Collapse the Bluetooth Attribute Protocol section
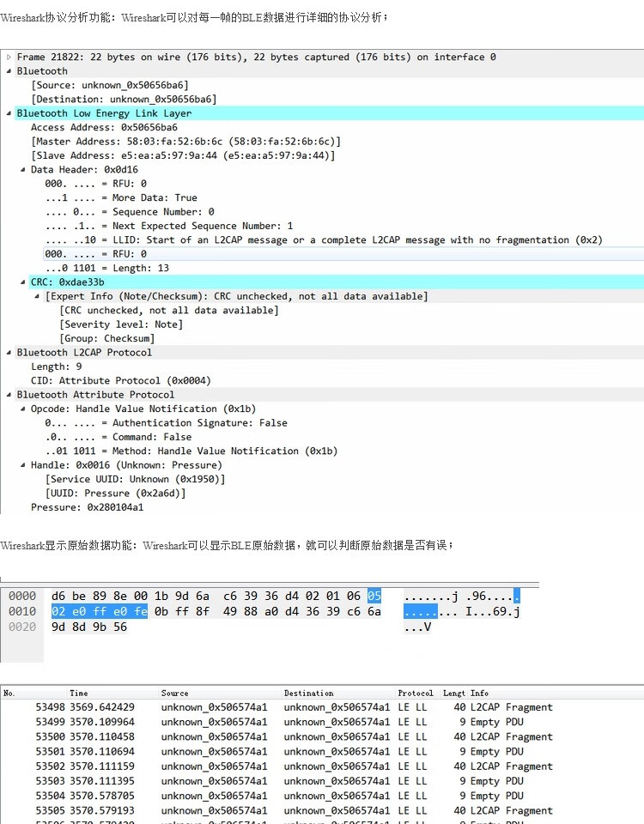This screenshot has width=644, height=824. [9, 395]
